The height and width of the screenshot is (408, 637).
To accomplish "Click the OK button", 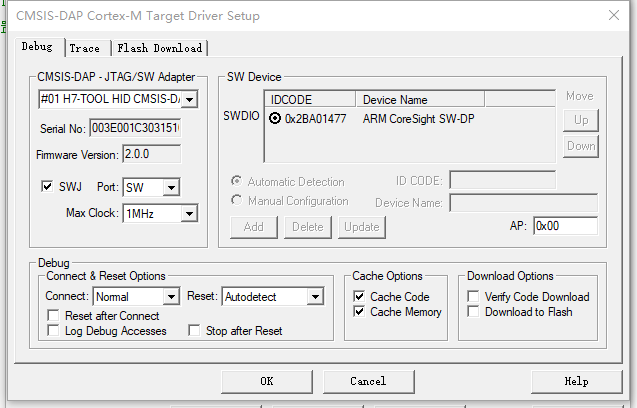I will pos(267,381).
